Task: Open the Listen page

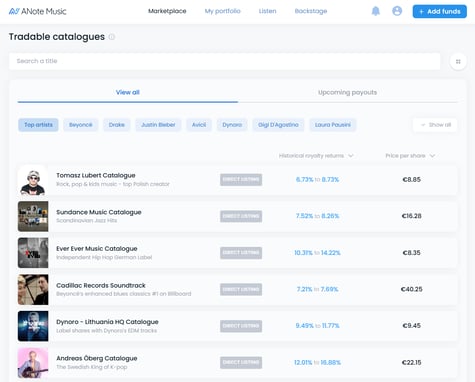Action: click(267, 11)
